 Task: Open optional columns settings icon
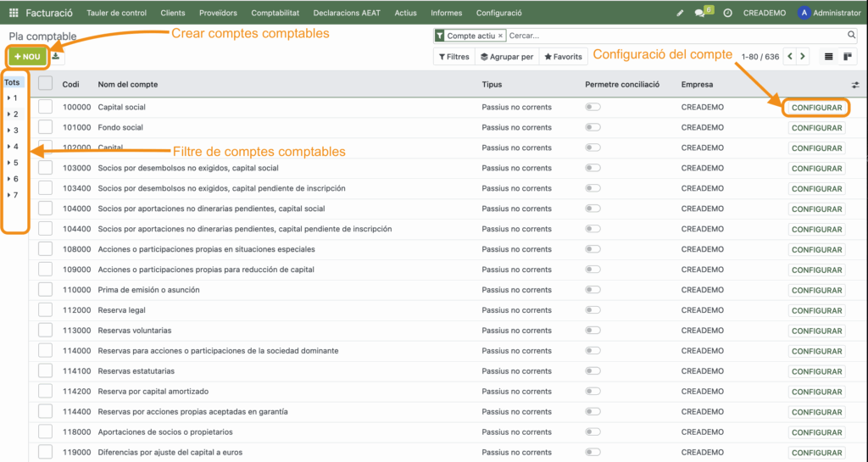click(855, 85)
